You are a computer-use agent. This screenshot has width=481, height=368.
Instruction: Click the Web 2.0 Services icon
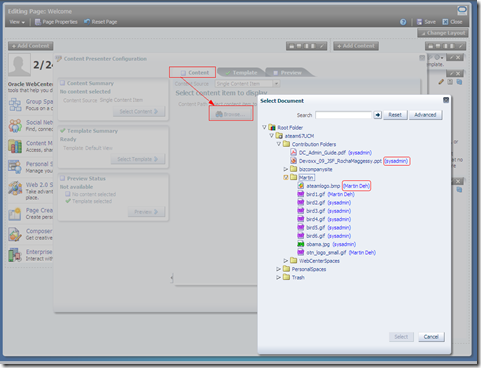(15, 188)
